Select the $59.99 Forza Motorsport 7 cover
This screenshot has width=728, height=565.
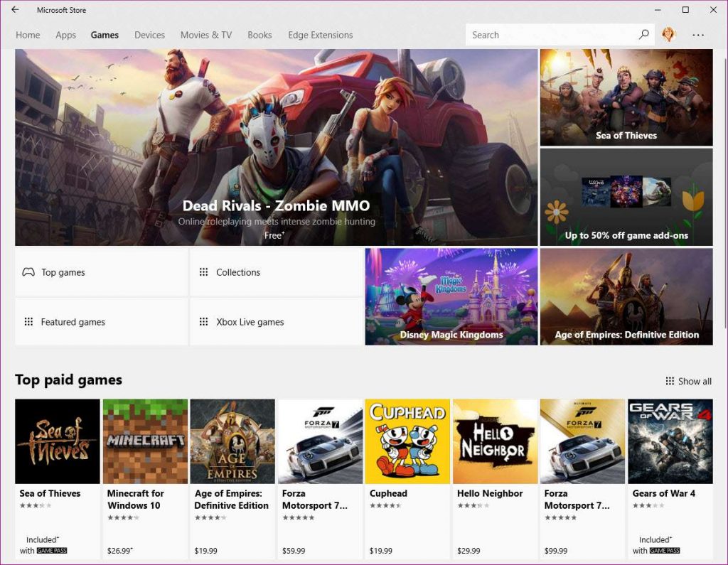pyautogui.click(x=321, y=441)
